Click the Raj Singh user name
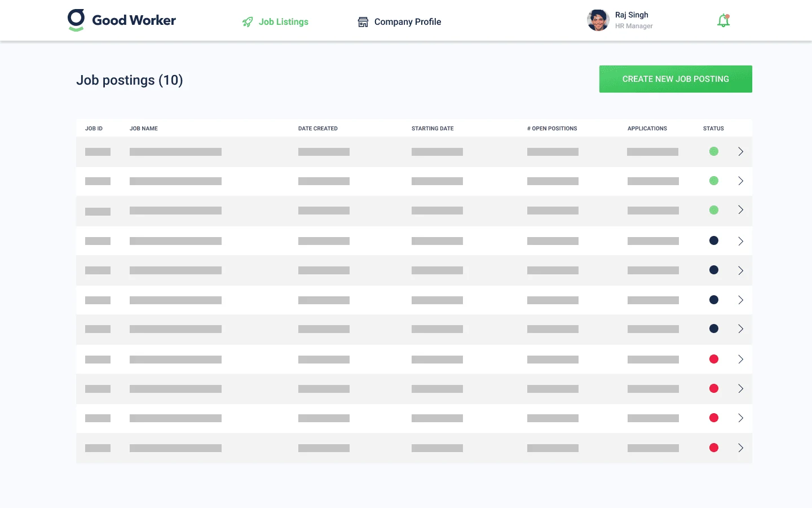Screen dimensions: 812x508 [x=632, y=15]
